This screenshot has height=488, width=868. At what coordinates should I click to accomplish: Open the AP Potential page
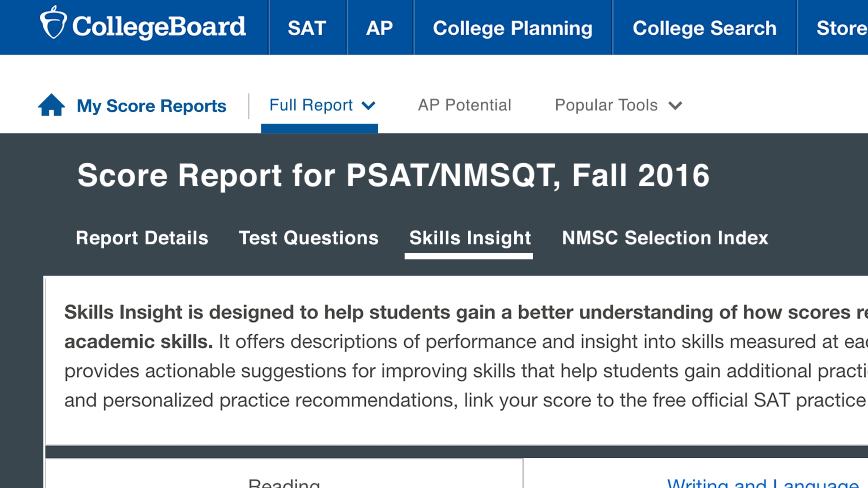click(x=464, y=105)
